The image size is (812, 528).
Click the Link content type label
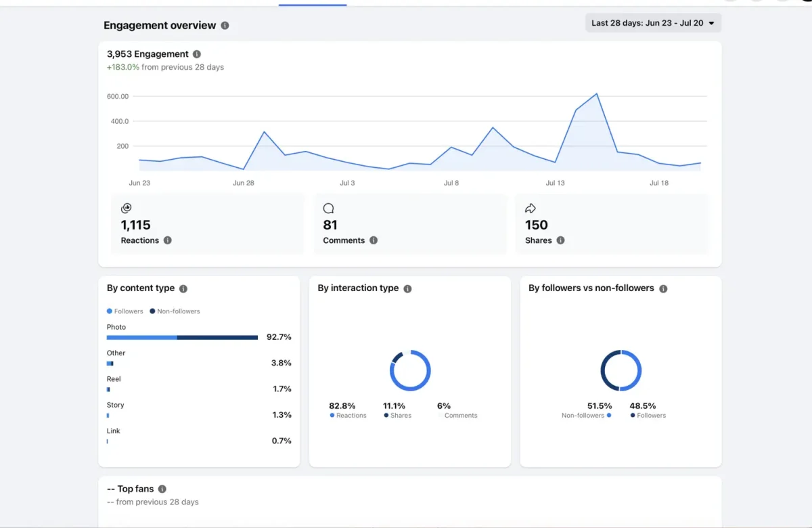point(113,431)
